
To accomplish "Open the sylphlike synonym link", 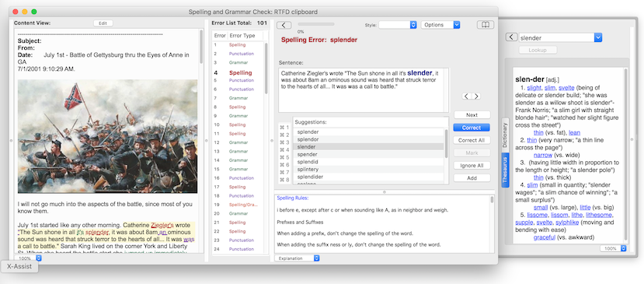I will point(567,223).
